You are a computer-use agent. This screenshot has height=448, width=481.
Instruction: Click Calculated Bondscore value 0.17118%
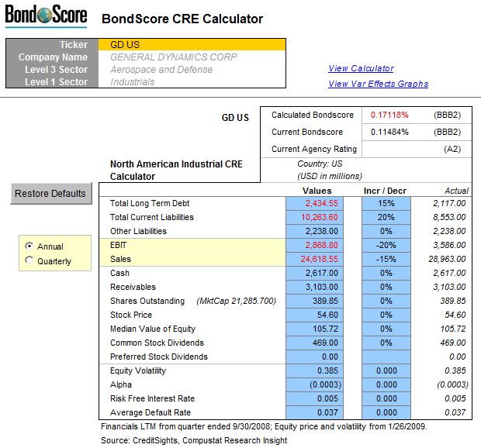pyautogui.click(x=389, y=115)
